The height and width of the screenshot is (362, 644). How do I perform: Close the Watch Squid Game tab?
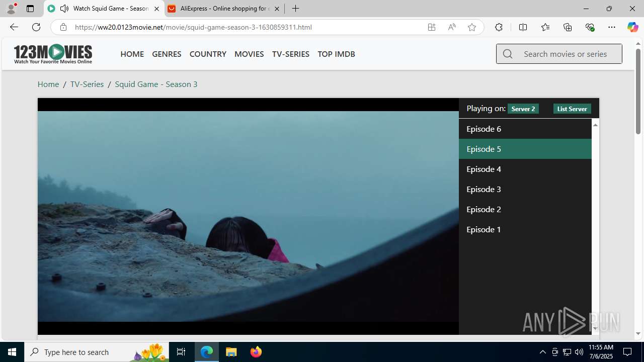(156, 9)
